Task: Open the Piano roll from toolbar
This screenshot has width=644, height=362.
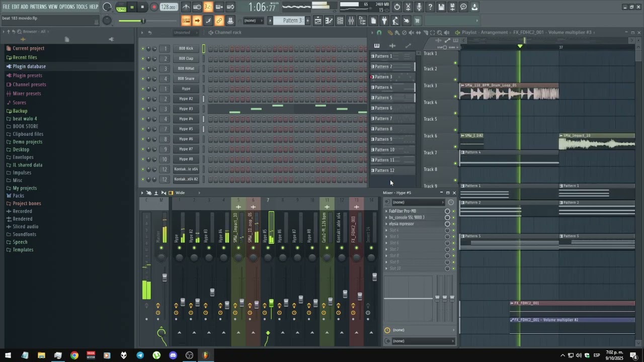Action: (329, 21)
